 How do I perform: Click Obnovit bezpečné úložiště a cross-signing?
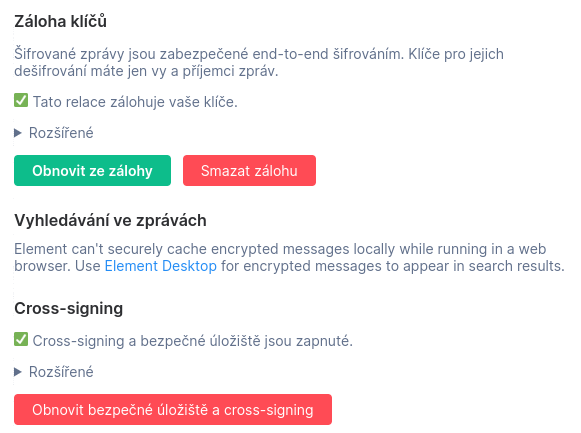pos(173,409)
